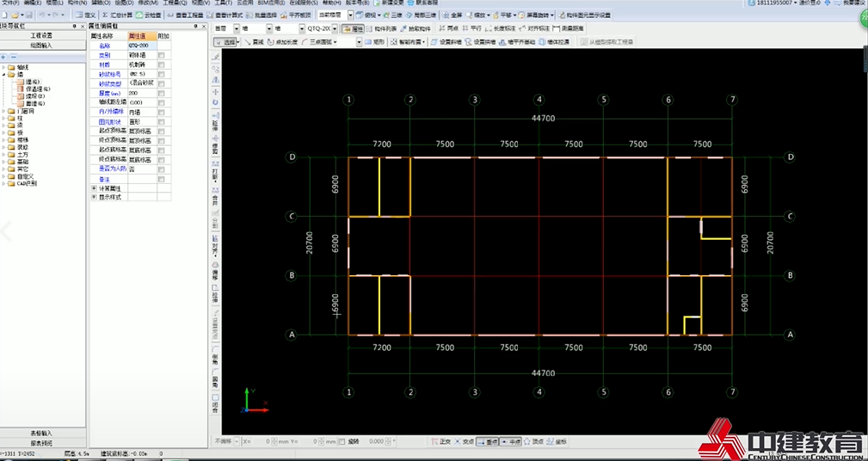The image size is (868, 461).
Task: Click 设置斜墙 set sloped wall
Action: pos(446,41)
